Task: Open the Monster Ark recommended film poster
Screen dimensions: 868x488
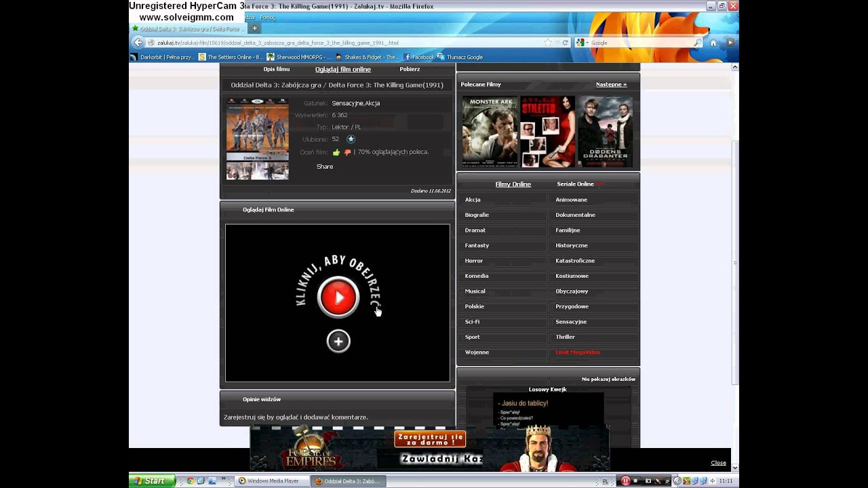Action: (x=490, y=131)
